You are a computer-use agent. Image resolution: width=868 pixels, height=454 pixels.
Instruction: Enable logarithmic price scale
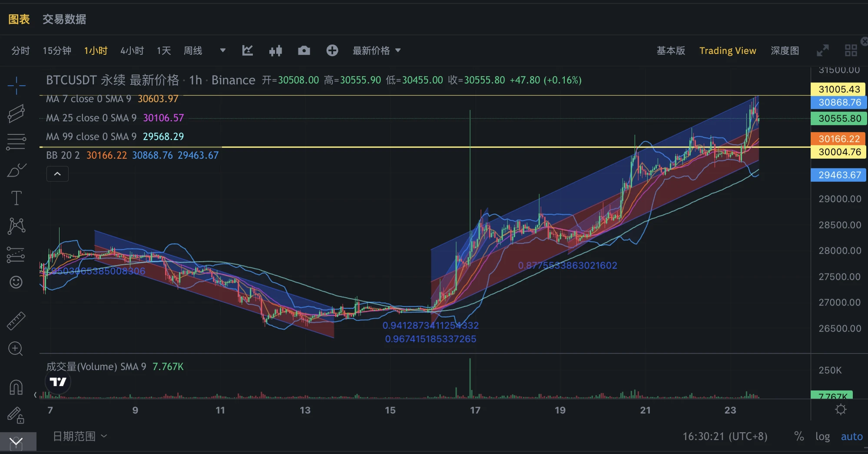(823, 436)
